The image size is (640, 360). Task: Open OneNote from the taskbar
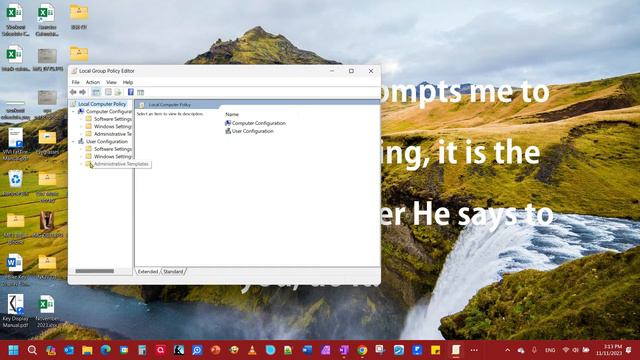point(344,350)
